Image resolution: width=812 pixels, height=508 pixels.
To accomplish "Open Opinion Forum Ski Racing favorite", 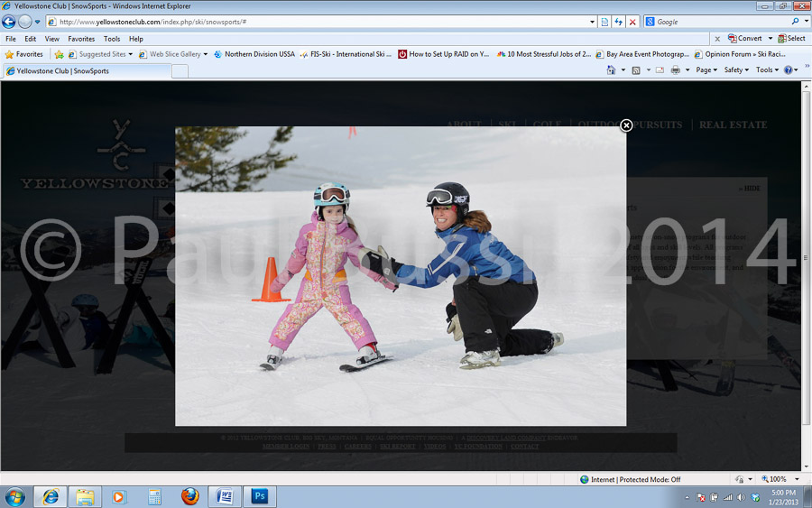I will [x=740, y=54].
